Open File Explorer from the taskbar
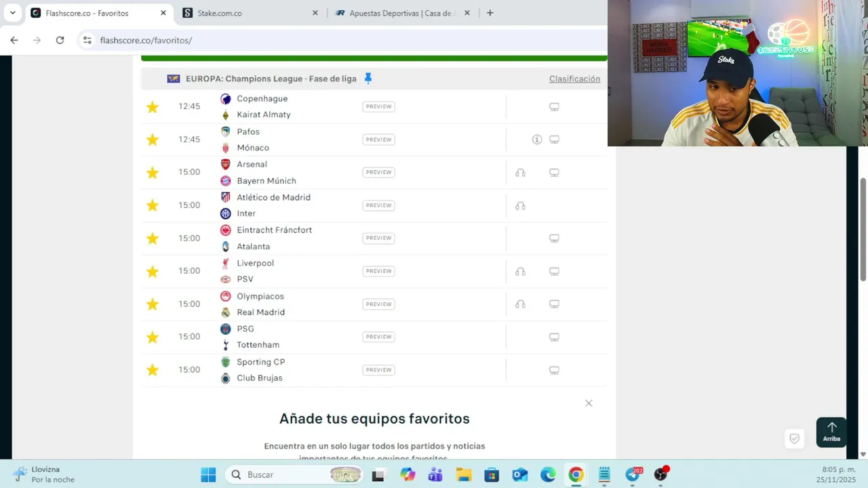This screenshot has height=488, width=868. 463,474
